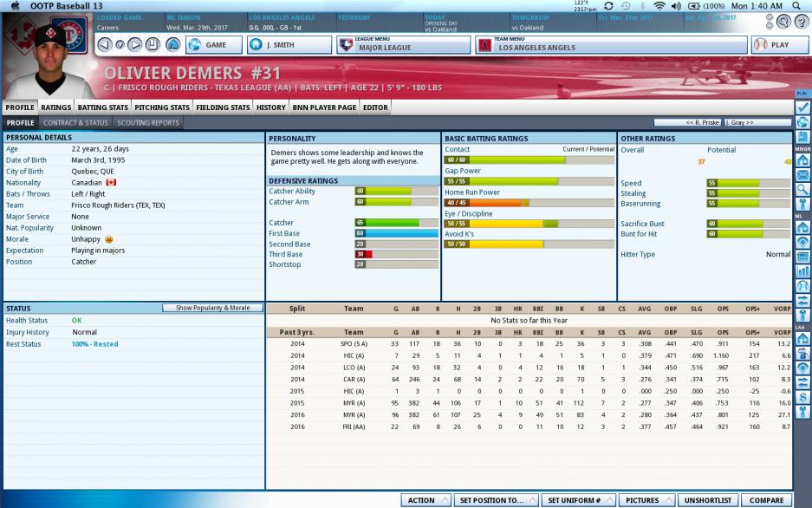812x508 pixels.
Task: Open the League Menu MAJOR LEAGUE dropdown
Action: pyautogui.click(x=404, y=44)
